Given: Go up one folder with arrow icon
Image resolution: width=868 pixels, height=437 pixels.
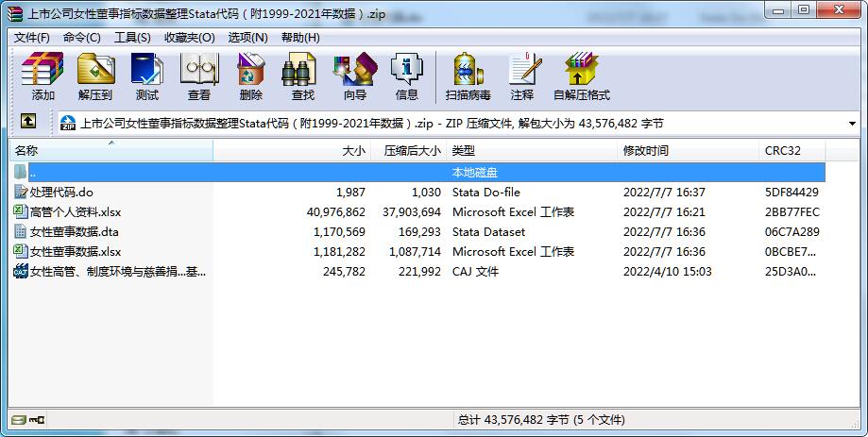Looking at the screenshot, I should coord(28,121).
